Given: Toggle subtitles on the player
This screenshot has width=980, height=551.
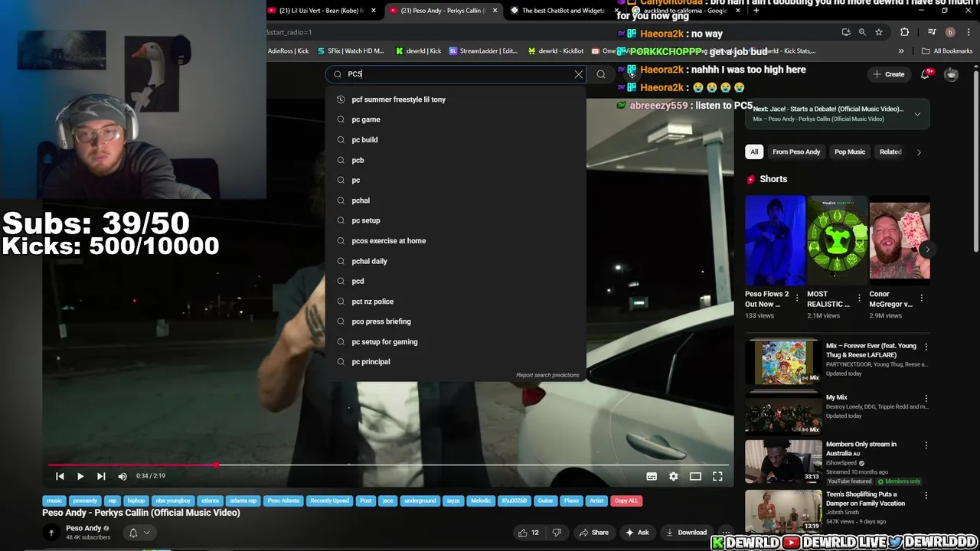Looking at the screenshot, I should tap(652, 476).
